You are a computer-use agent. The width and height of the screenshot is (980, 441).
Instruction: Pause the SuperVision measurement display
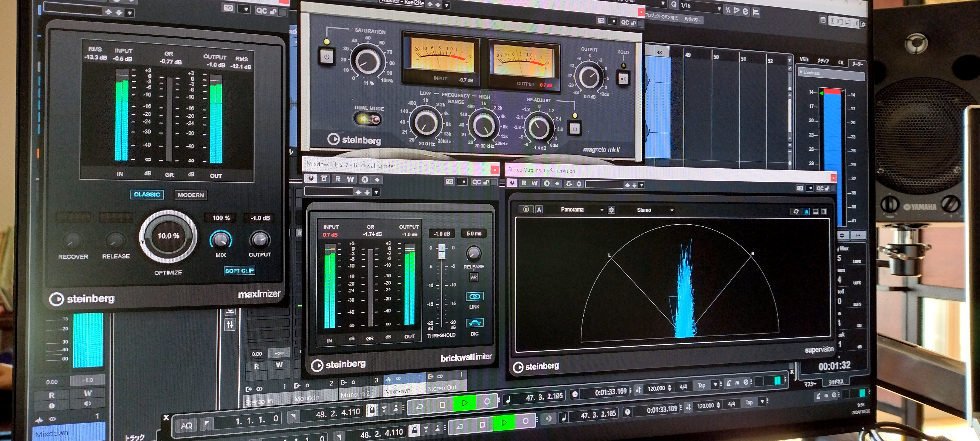(x=526, y=209)
